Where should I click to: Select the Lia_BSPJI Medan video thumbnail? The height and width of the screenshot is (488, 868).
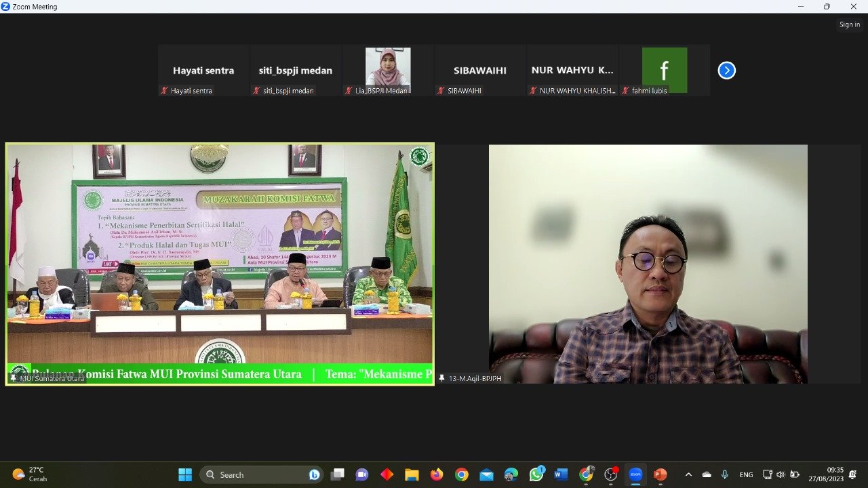(x=388, y=68)
